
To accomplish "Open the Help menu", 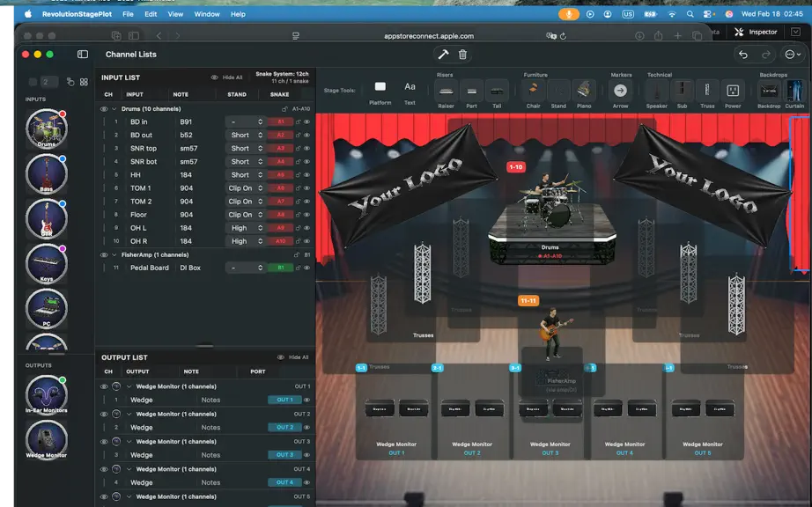I will tap(238, 14).
